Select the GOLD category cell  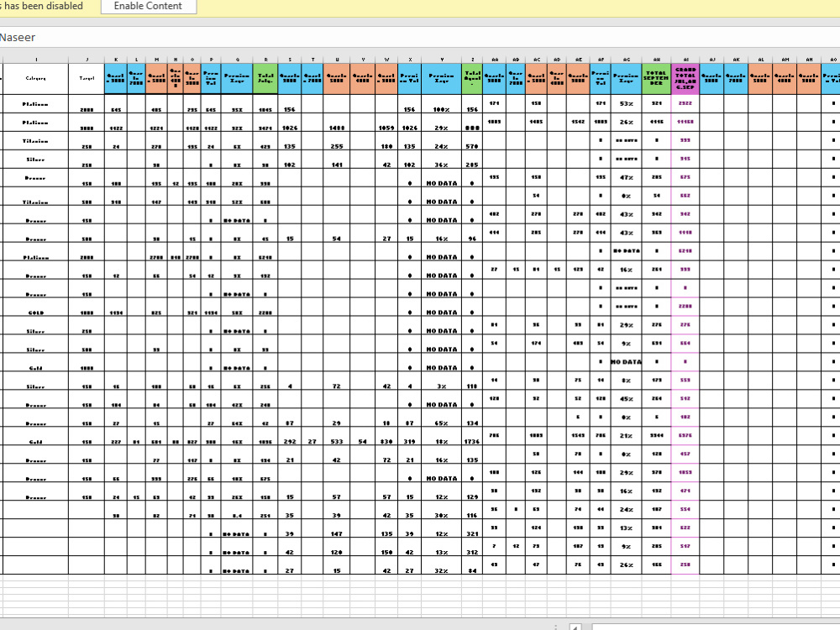[x=36, y=307]
